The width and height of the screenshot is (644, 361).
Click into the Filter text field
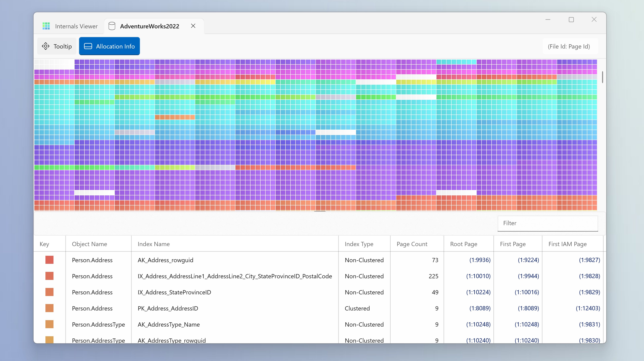tap(548, 223)
